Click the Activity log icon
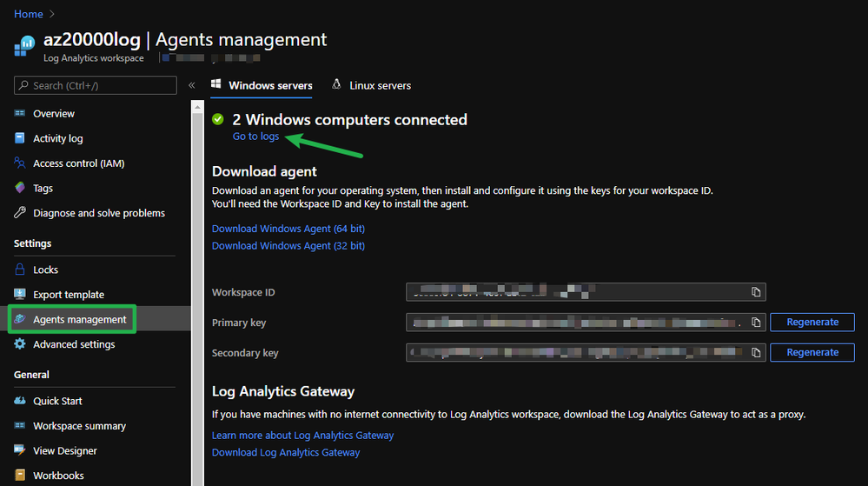Viewport: 868px width, 486px height. tap(20, 138)
